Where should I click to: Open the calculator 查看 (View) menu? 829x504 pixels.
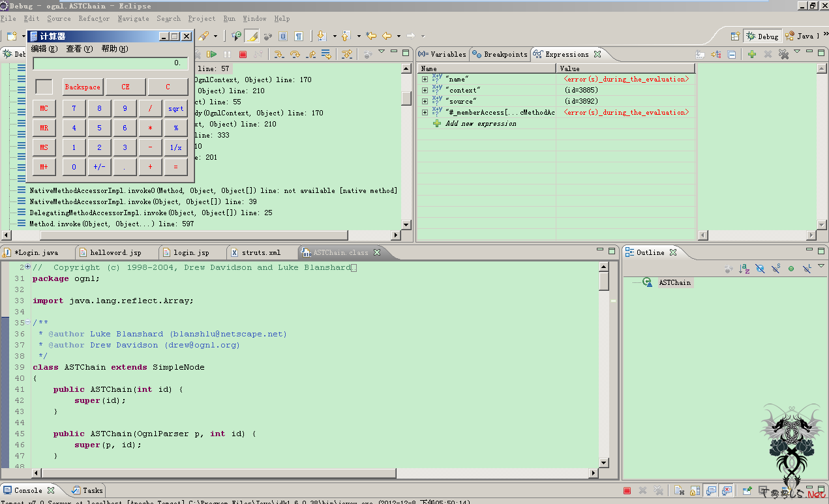[79, 49]
